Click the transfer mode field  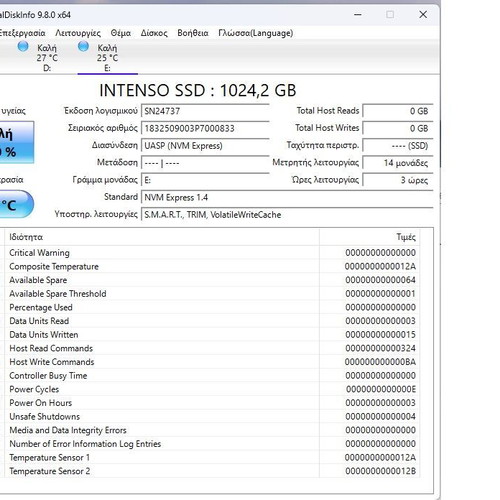pos(205,163)
